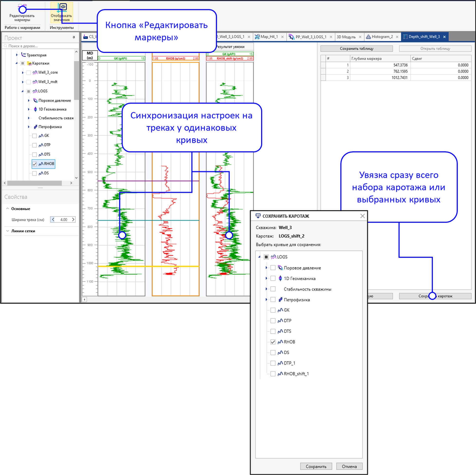Increase track width with right stepper arrow
The height and width of the screenshot is (475, 476).
tap(73, 219)
